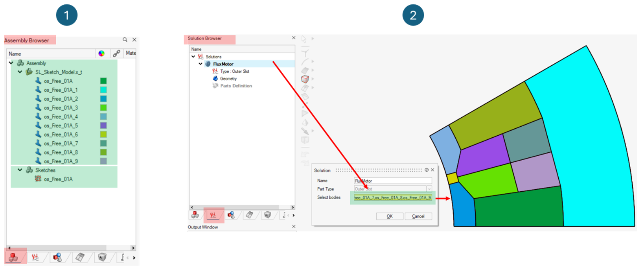
Task: Collapse the Solutions node
Action: point(193,57)
